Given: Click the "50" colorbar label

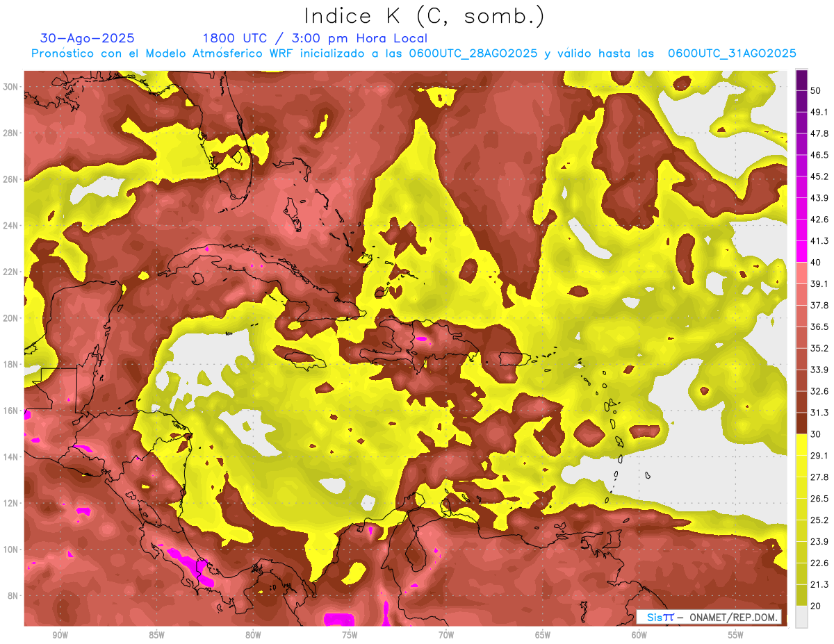Looking at the screenshot, I should point(816,90).
